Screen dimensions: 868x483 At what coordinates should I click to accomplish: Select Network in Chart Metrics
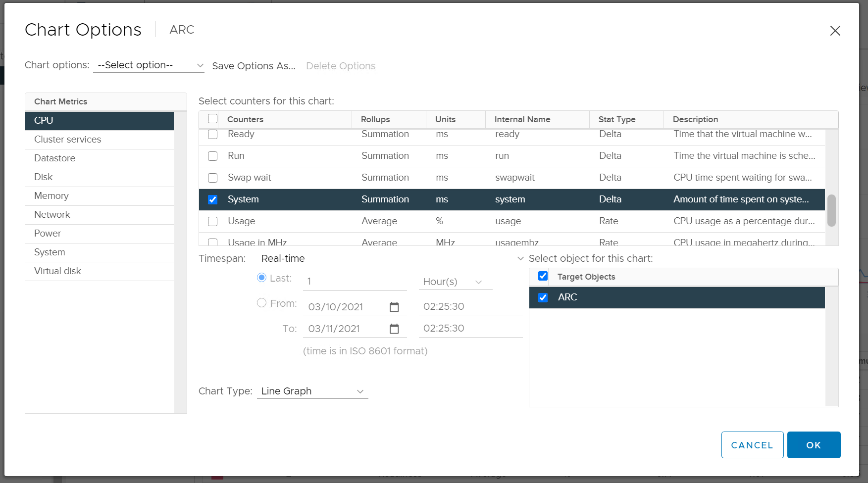point(100,215)
